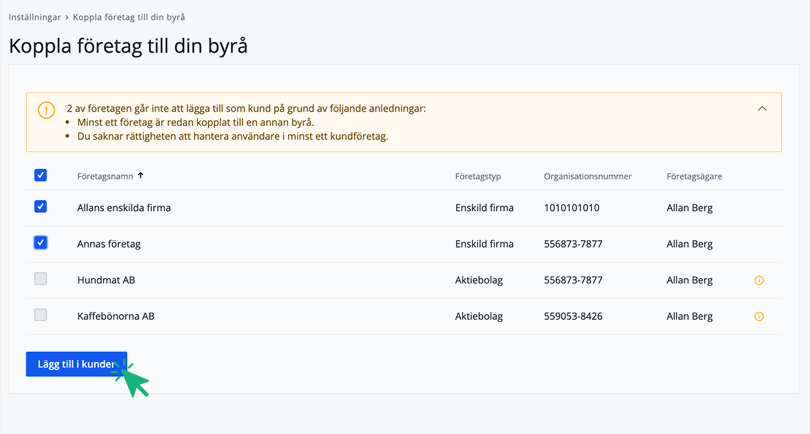
Task: Click the Hundmat AB company name
Action: point(106,280)
